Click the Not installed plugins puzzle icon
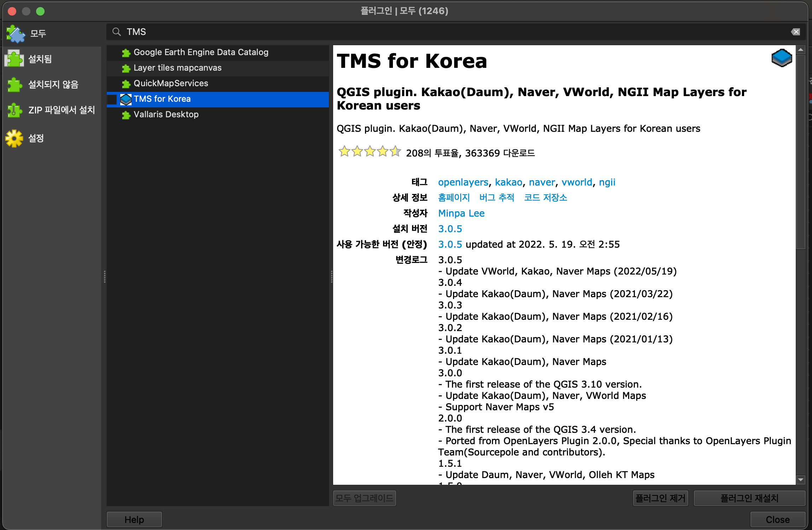The image size is (812, 530). tap(15, 85)
